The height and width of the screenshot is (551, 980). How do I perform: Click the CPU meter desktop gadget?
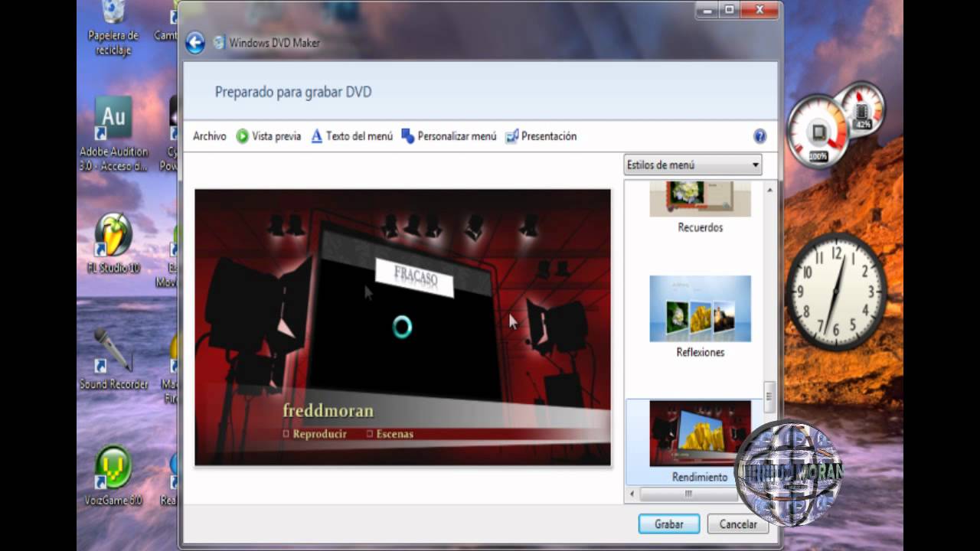818,132
